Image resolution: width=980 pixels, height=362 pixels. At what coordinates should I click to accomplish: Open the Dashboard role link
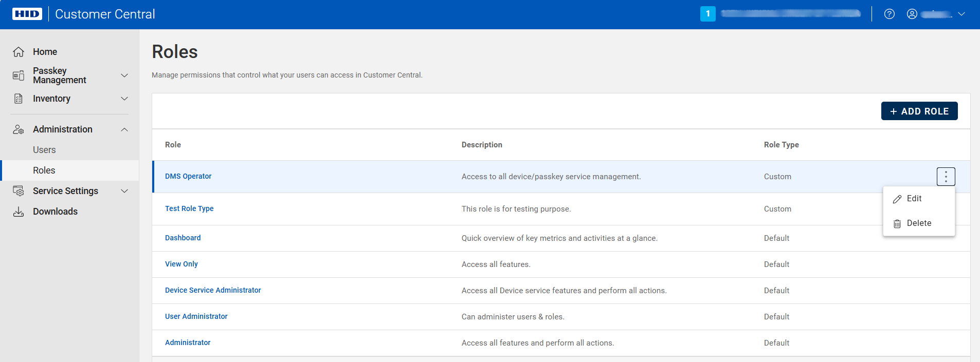click(183, 238)
